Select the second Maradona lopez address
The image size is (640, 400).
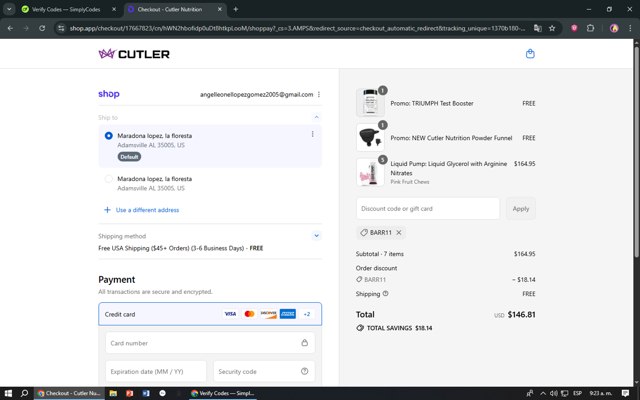[109, 178]
